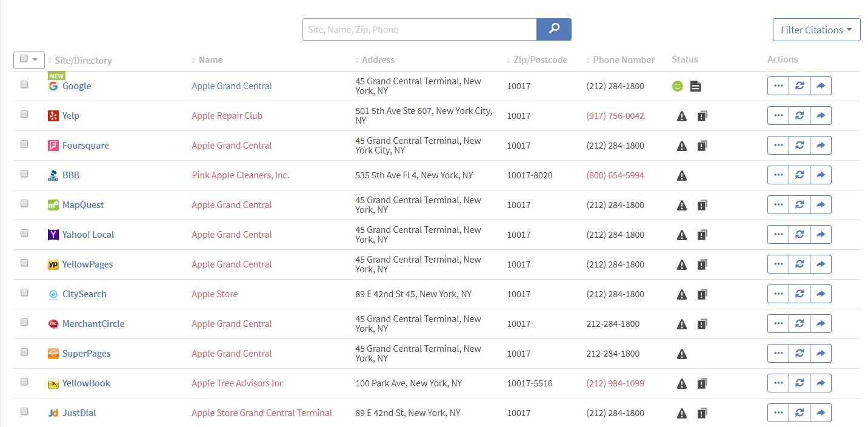Click the Actions column header
The width and height of the screenshot is (868, 427).
pyautogui.click(x=783, y=59)
